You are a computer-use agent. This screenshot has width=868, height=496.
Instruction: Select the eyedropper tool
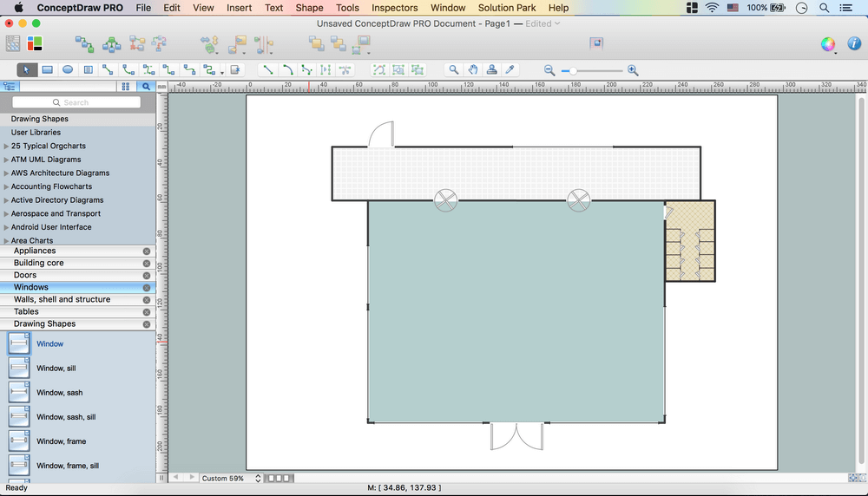511,70
